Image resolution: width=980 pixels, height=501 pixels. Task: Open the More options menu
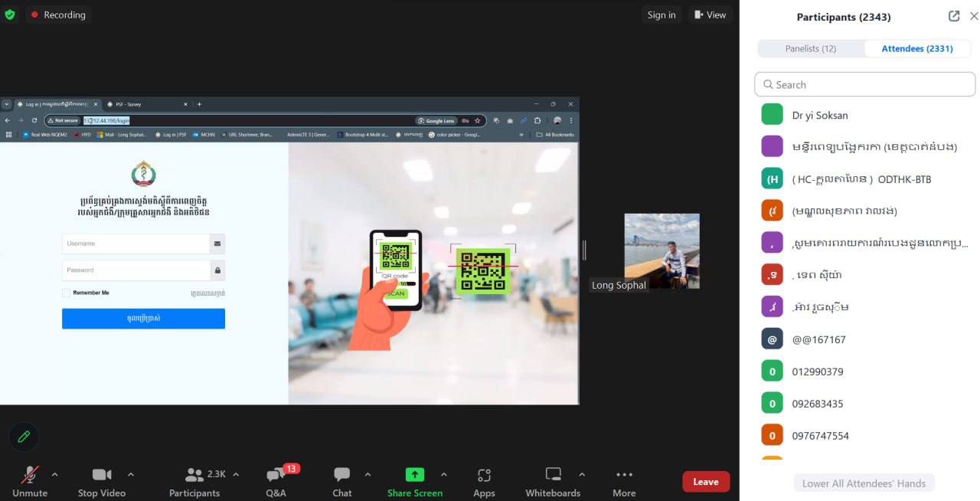624,482
